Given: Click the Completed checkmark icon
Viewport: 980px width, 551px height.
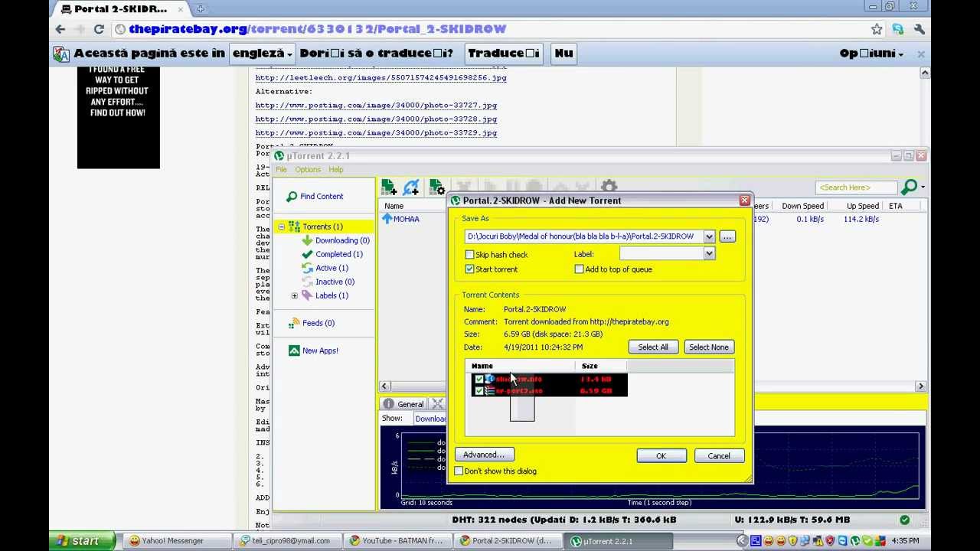Looking at the screenshot, I should coord(307,254).
